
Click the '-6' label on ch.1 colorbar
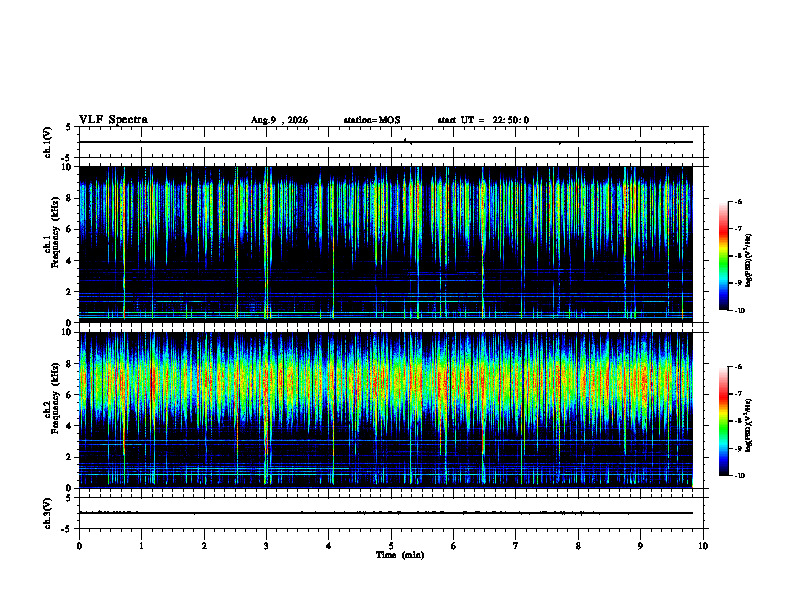738,201
